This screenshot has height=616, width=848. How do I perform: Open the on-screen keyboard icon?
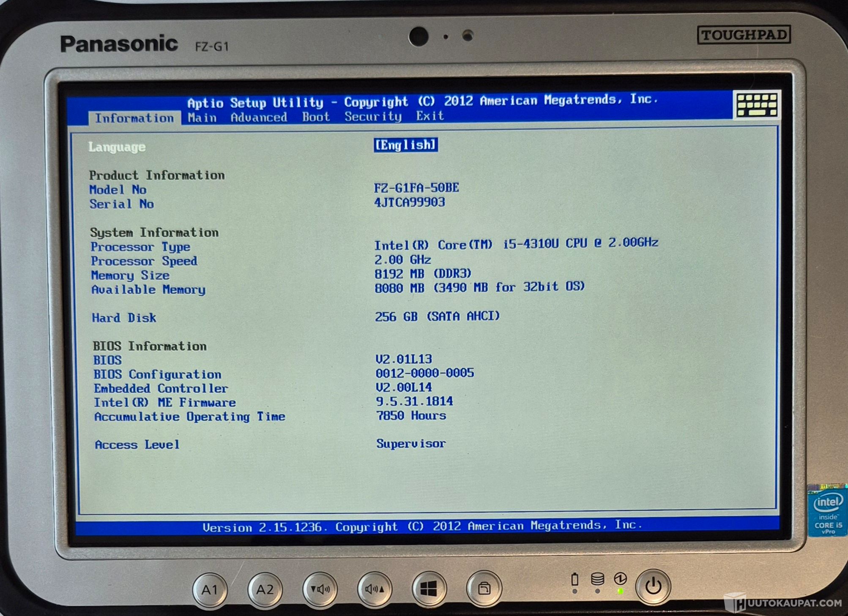[757, 105]
